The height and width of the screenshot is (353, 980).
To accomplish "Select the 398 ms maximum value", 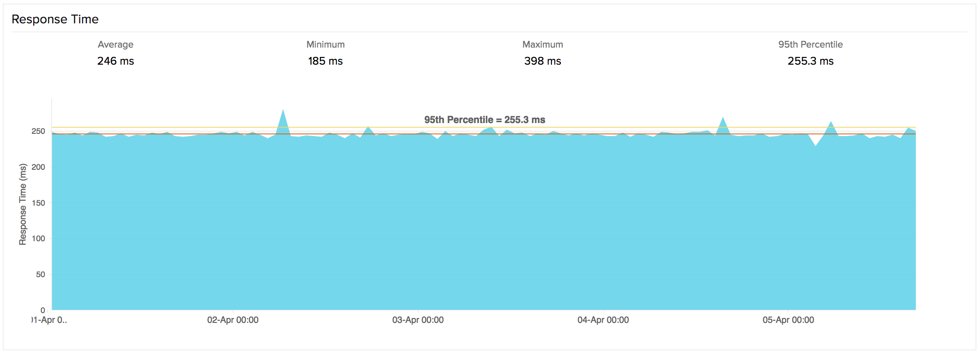I will coord(542,61).
